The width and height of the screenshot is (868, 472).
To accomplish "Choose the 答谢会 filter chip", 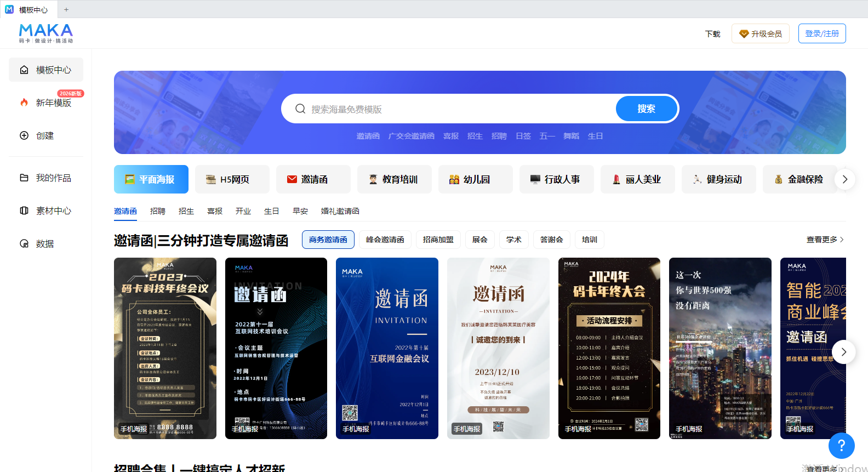I will (551, 240).
